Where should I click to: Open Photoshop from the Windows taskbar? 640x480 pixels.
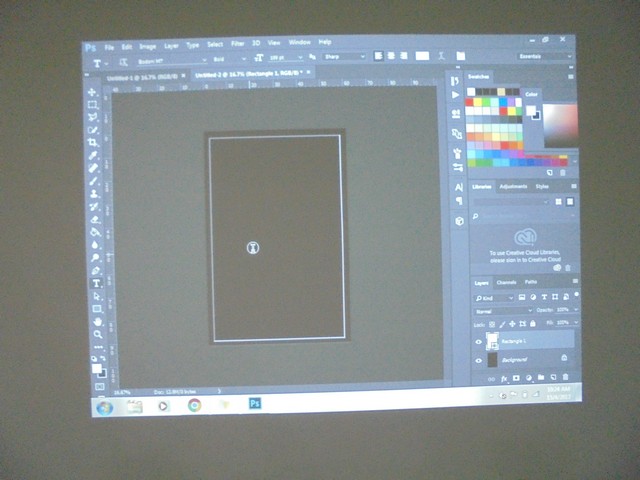pos(254,403)
